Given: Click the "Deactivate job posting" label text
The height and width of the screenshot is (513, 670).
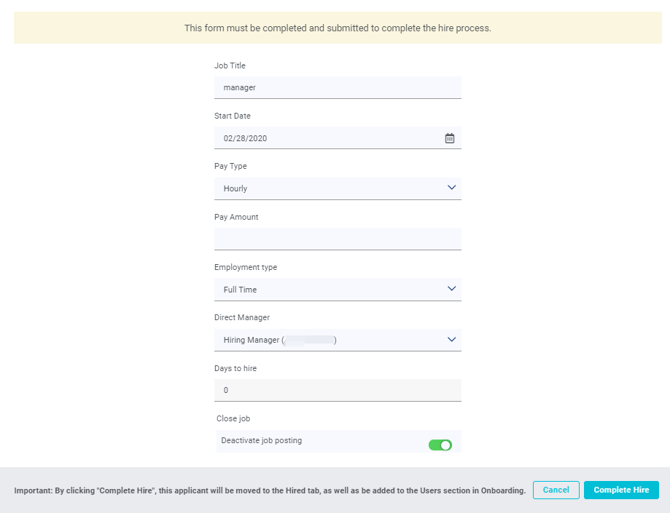Looking at the screenshot, I should click(x=261, y=440).
